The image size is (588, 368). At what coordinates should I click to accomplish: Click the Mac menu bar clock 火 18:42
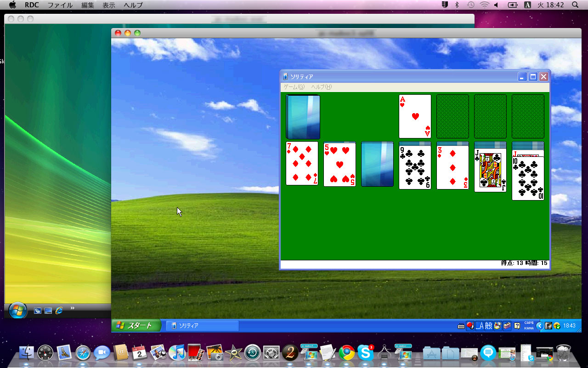pyautogui.click(x=551, y=5)
